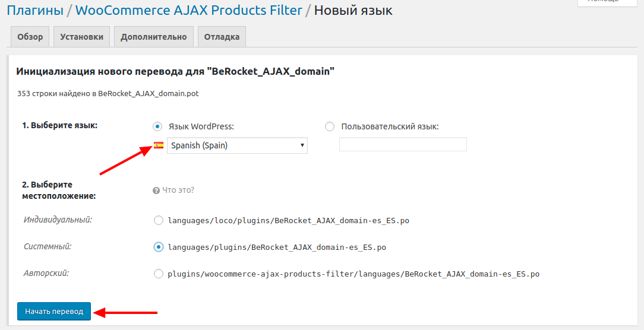Choose the languages/plugins system location option
This screenshot has height=330, width=644.
[x=158, y=247]
